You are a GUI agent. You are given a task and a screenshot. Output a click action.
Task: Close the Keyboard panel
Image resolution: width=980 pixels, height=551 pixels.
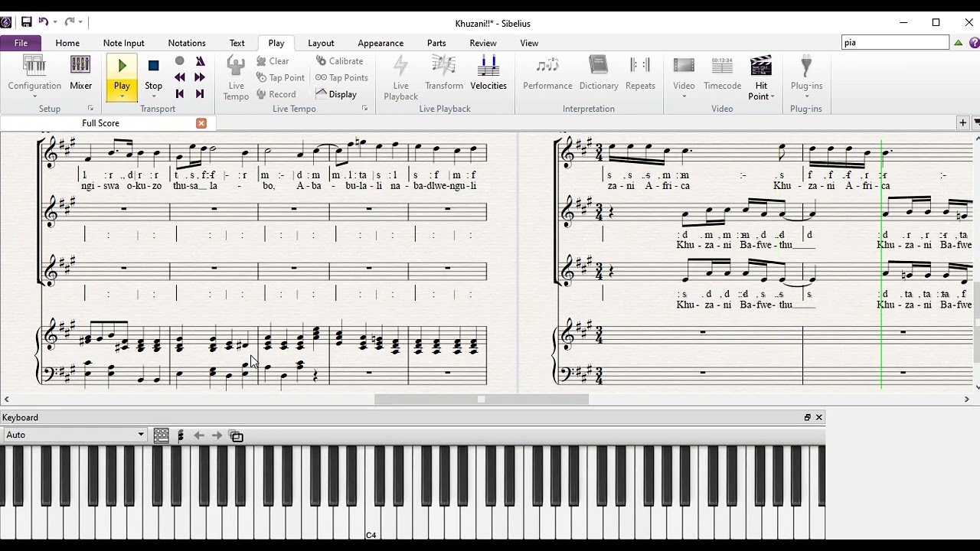[x=819, y=417]
